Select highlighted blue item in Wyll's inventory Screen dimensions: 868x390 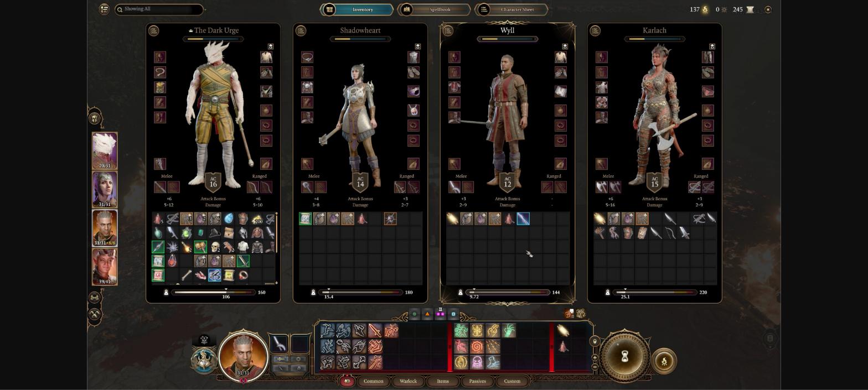[x=523, y=219]
